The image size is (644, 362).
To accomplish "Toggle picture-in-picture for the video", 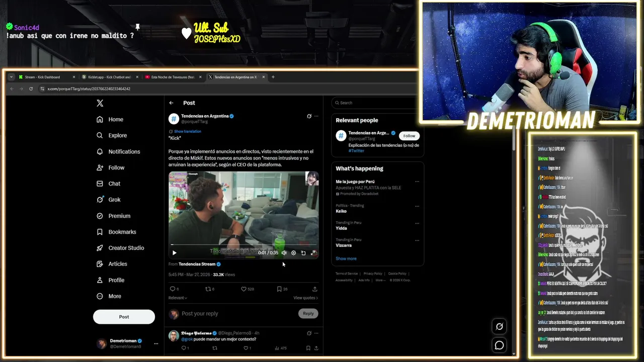I will (x=303, y=253).
